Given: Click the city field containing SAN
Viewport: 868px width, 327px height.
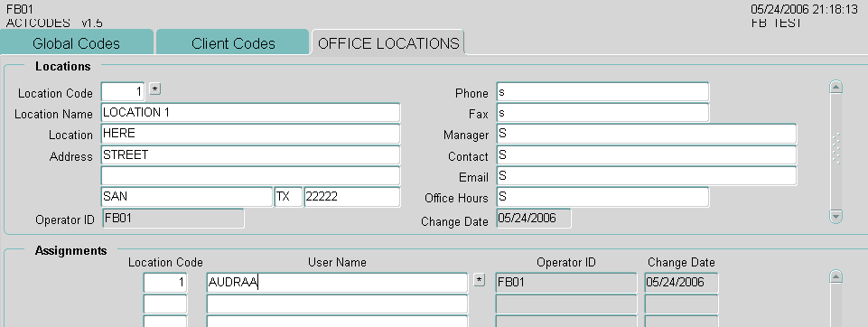Looking at the screenshot, I should tap(187, 197).
